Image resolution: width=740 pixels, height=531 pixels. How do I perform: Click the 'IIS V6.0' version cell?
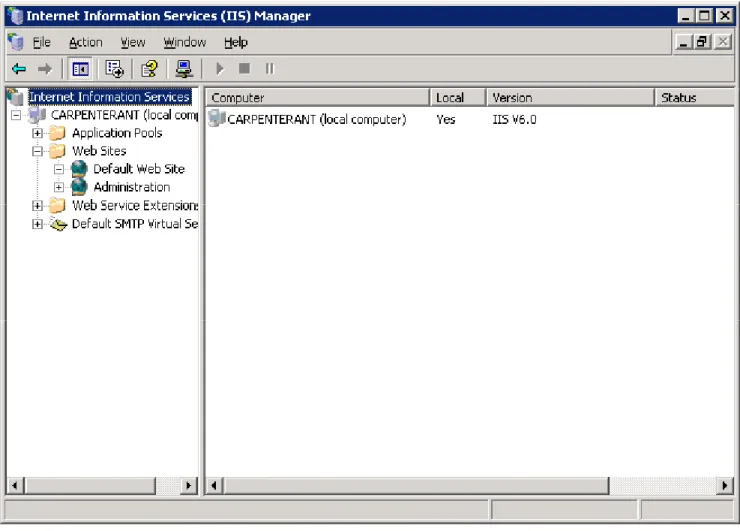pos(514,119)
